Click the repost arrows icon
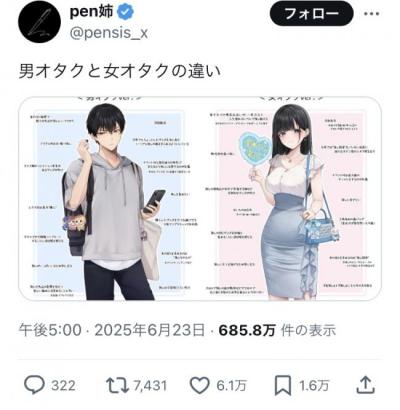Screen dimensions: 400x410 click(117, 386)
